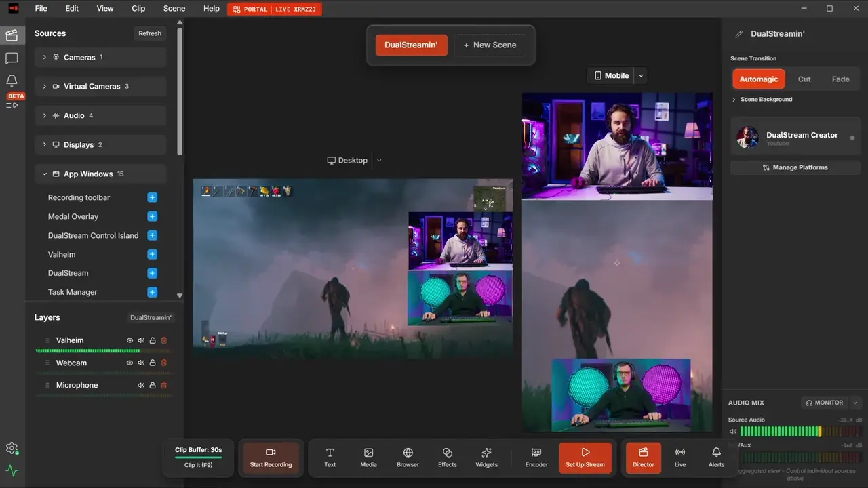Toggle lock on the Webcam layer

(153, 363)
